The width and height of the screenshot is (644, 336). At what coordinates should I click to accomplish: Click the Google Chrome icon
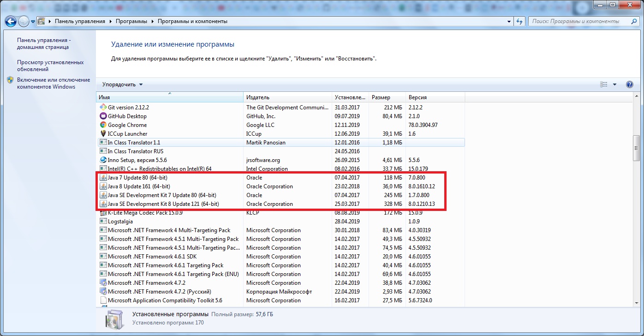[103, 125]
